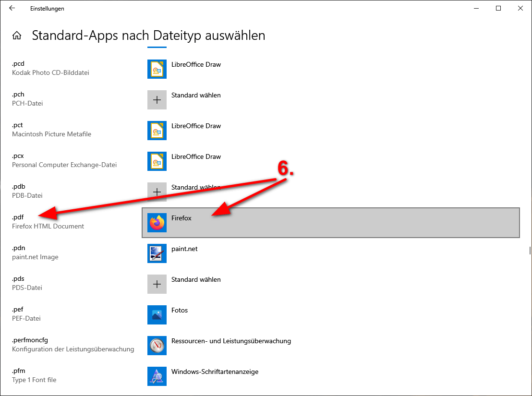Select 'LibreOffice Draw' label for .pcd

tap(196, 64)
